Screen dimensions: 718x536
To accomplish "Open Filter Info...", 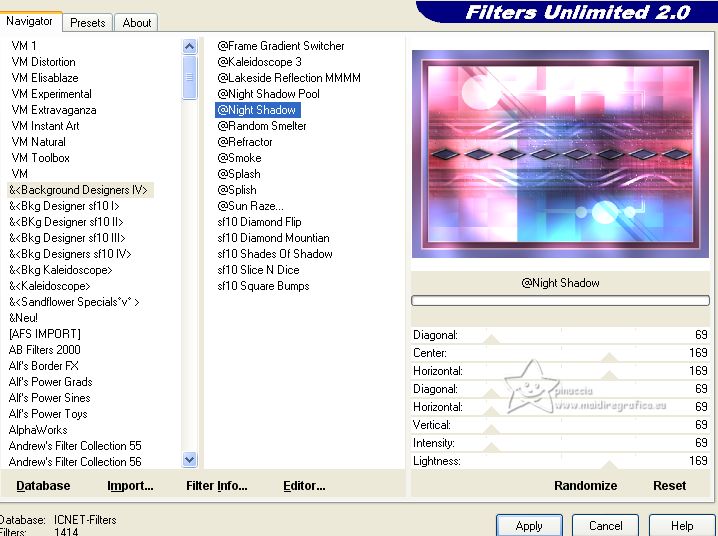I will 217,486.
